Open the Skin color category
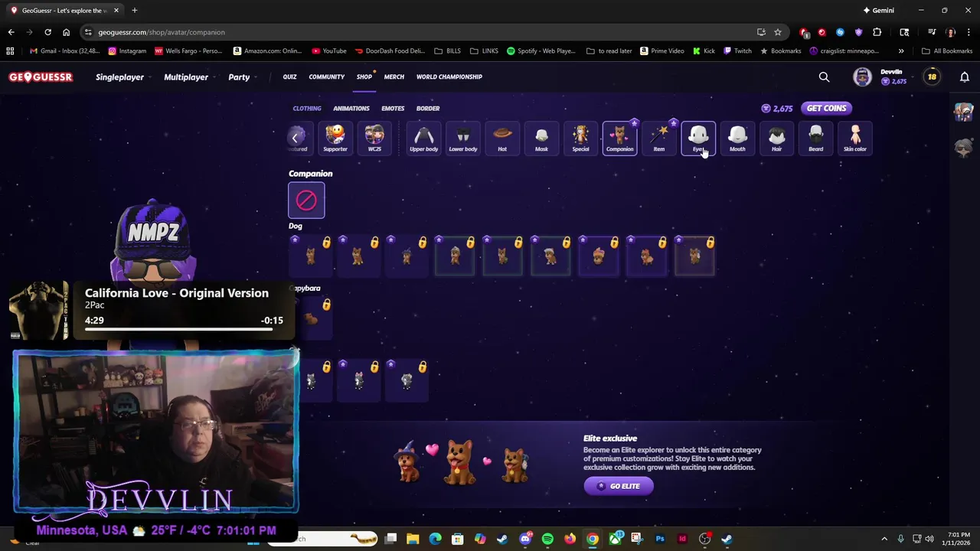 [x=855, y=139]
